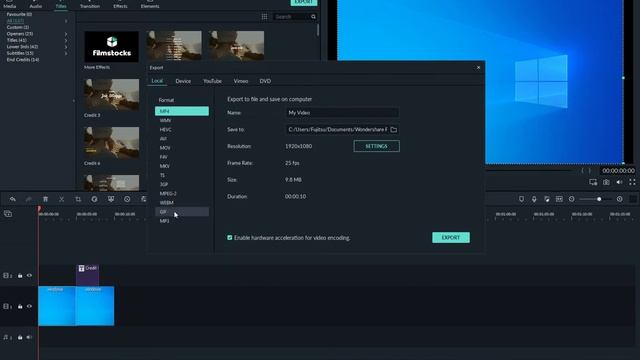Click the preview quality display icon

[593, 182]
